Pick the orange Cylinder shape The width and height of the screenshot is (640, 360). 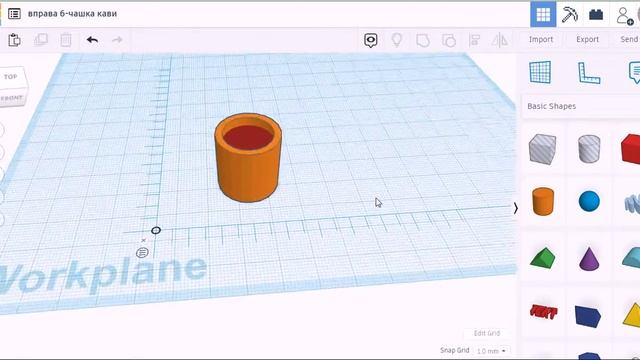click(543, 201)
